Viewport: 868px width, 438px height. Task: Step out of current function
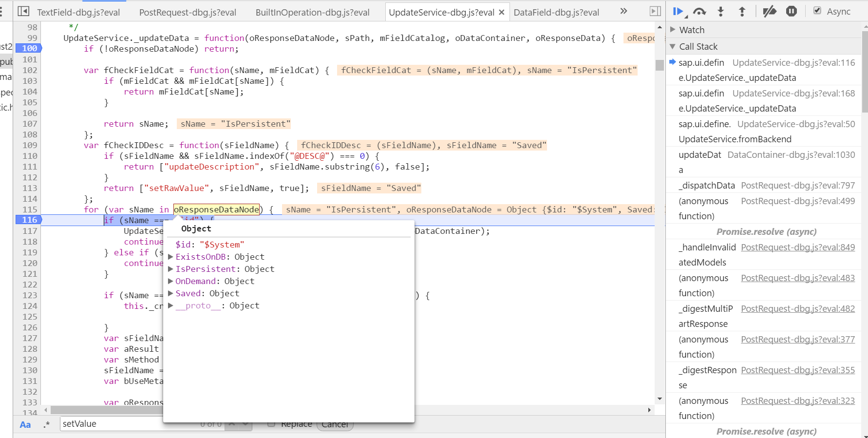tap(742, 11)
